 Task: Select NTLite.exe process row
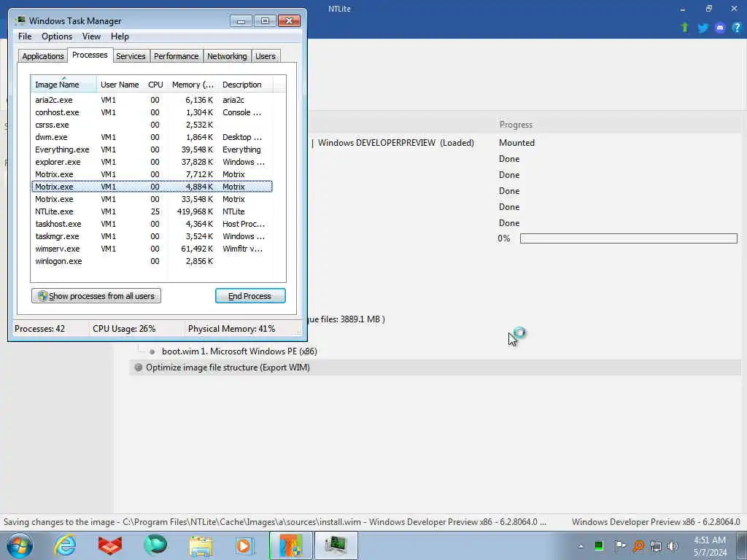pos(152,211)
